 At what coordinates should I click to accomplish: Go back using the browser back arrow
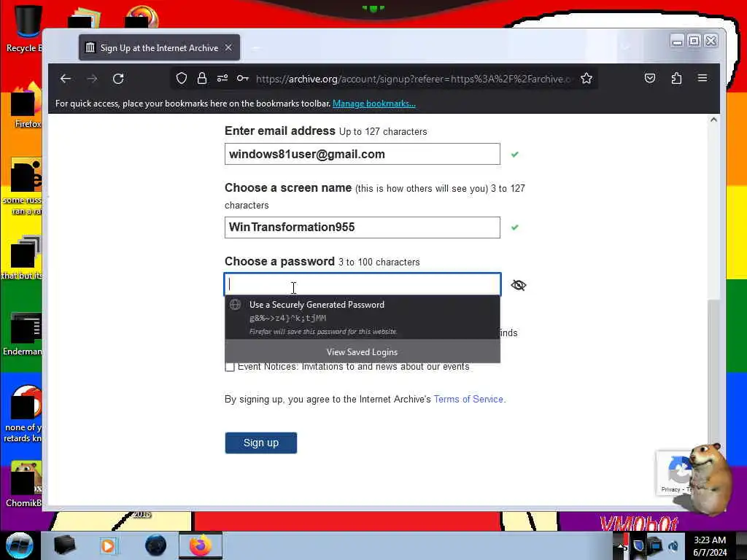pos(66,79)
